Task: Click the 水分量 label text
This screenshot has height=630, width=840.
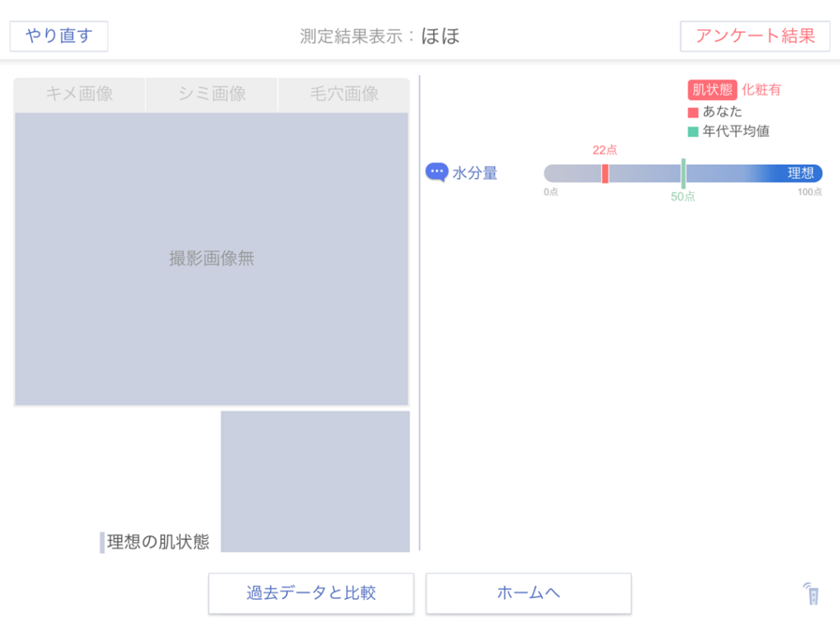Action: coord(475,173)
